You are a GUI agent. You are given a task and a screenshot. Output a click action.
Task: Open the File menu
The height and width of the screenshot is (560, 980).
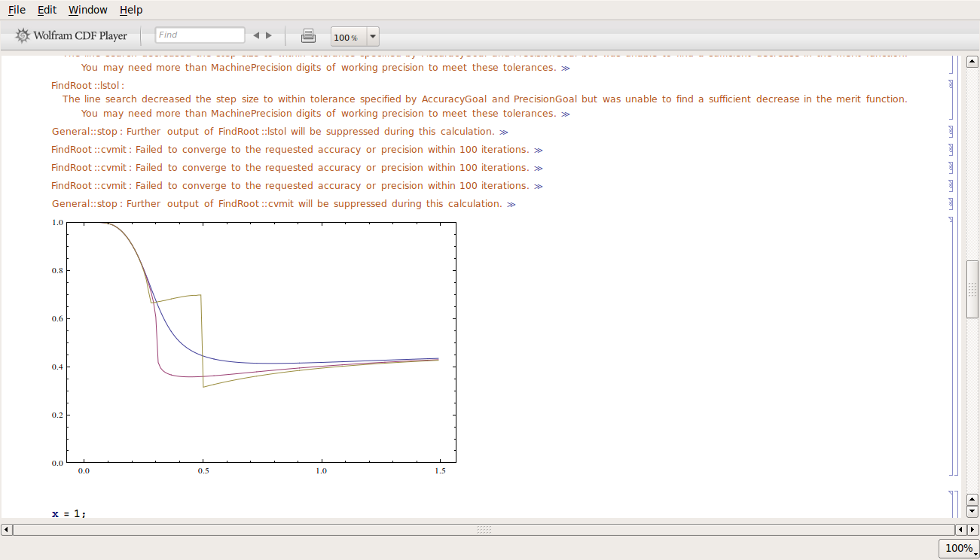17,10
